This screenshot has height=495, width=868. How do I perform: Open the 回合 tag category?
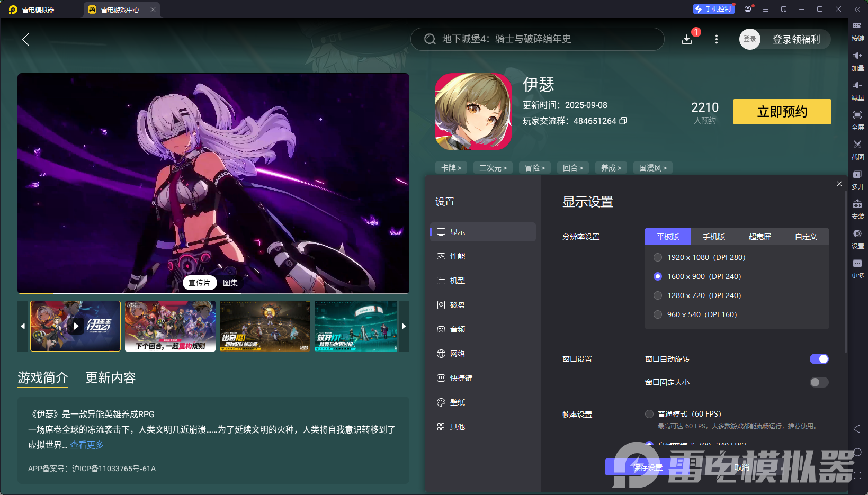tap(573, 168)
